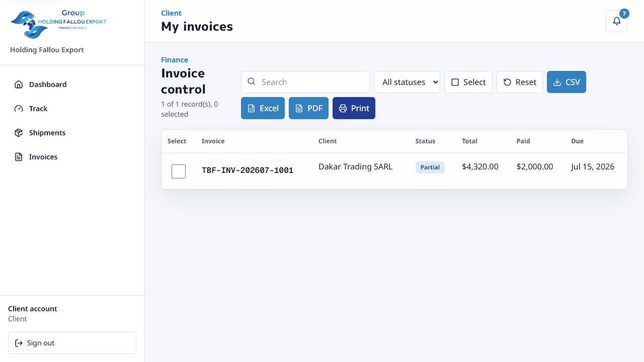Expand the All statuses dropdown
644x362 pixels.
(x=407, y=82)
